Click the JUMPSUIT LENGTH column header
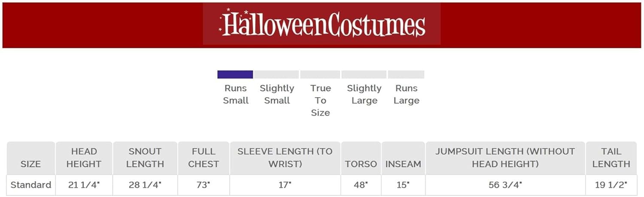644x197 pixels. [505, 158]
